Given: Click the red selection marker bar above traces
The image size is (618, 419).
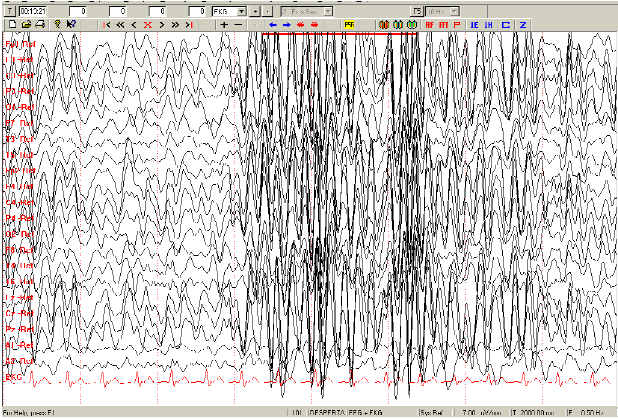Looking at the screenshot, I should click(339, 34).
